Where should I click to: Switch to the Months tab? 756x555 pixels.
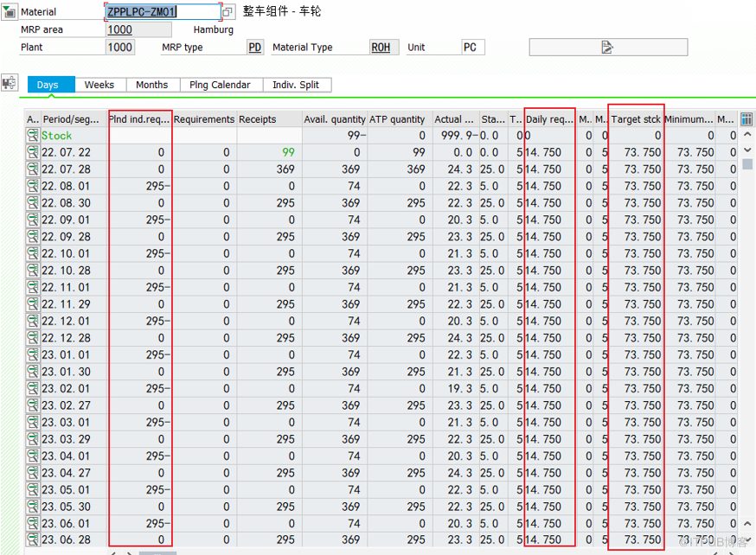(x=152, y=85)
